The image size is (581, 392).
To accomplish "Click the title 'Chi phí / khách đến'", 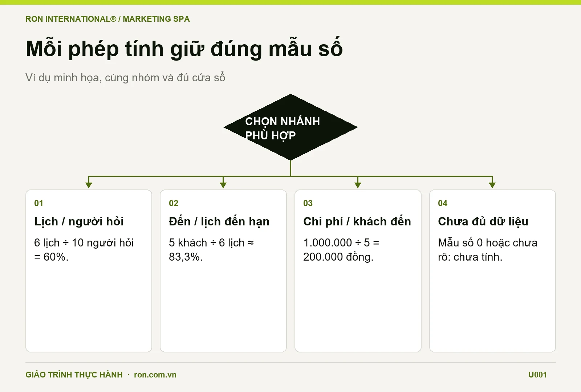I will pyautogui.click(x=357, y=221).
